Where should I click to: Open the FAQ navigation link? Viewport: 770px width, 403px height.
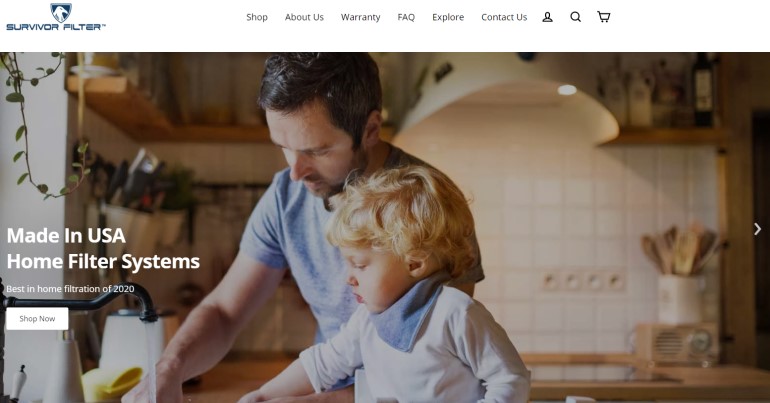coord(406,17)
